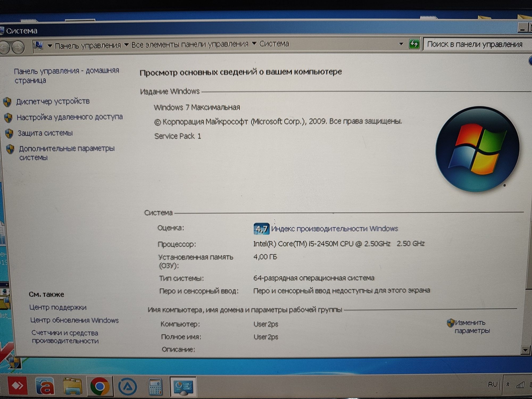Click 'Просмотр основных сведений о вашем компьютере' heading
The height and width of the screenshot is (399, 532).
click(241, 72)
